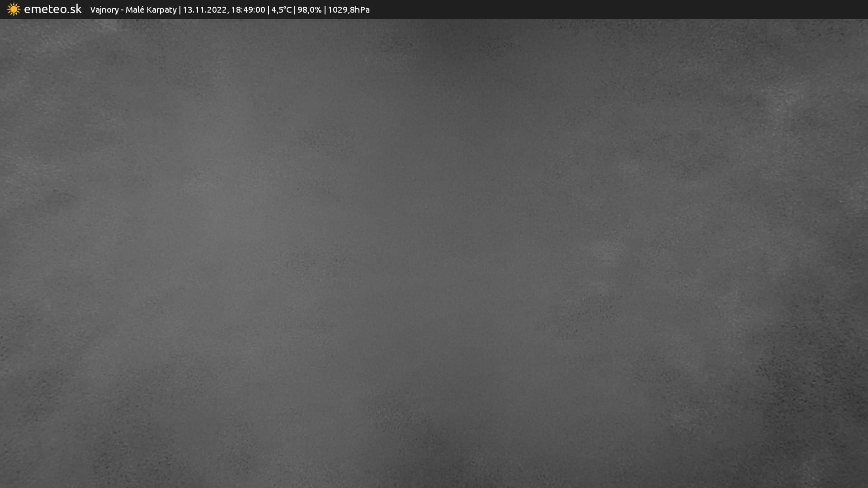Click the date 13.11.2022 in the header
The image size is (868, 488).
[205, 10]
